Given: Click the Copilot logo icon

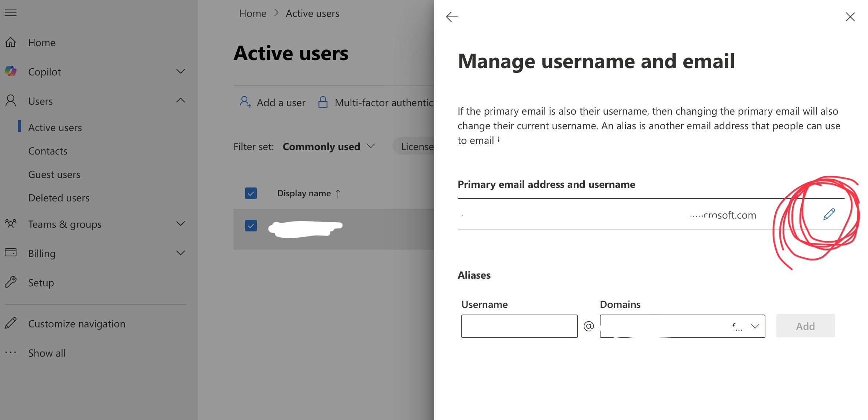Looking at the screenshot, I should pos(11,71).
